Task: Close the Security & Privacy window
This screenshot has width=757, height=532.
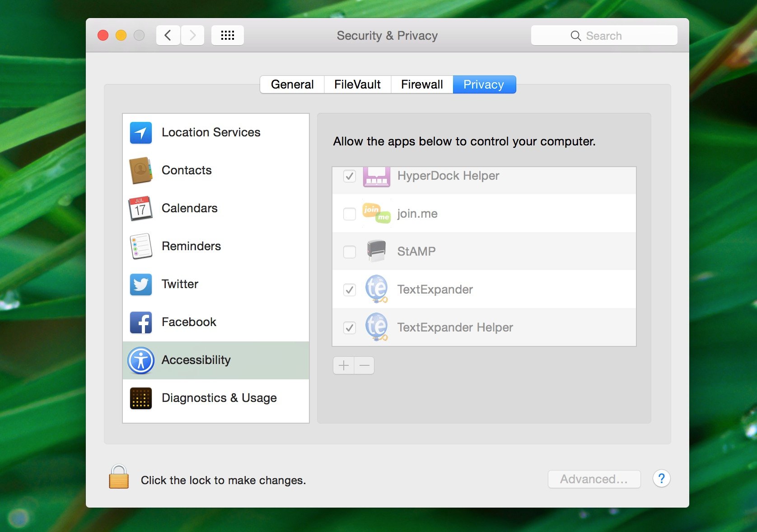Action: (x=103, y=35)
